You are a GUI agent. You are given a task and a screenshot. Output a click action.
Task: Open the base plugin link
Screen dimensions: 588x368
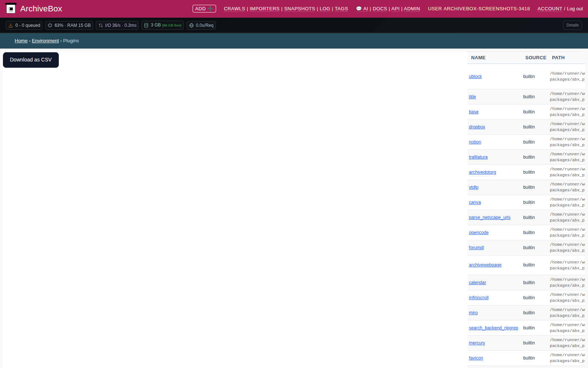[474, 112]
